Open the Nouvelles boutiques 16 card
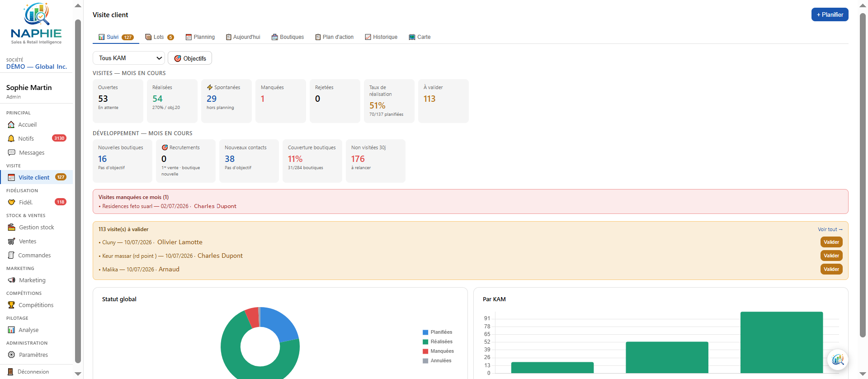The height and width of the screenshot is (379, 868). pos(123,161)
